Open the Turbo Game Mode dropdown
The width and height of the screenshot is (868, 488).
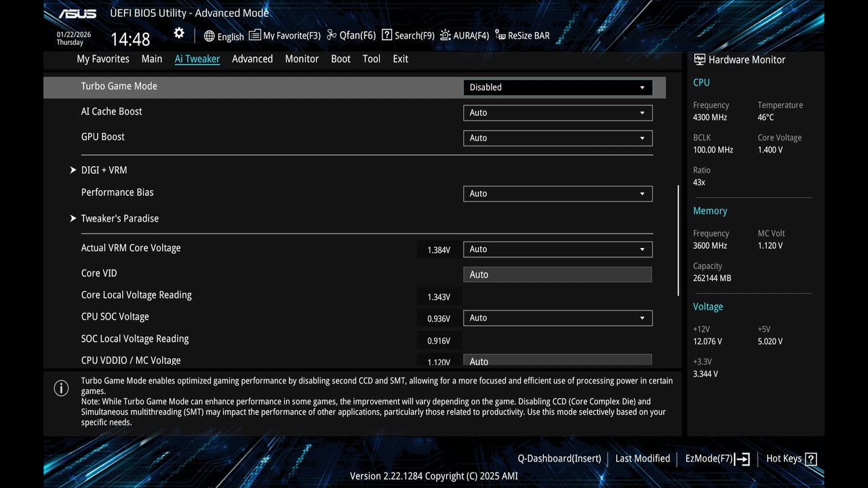(557, 87)
